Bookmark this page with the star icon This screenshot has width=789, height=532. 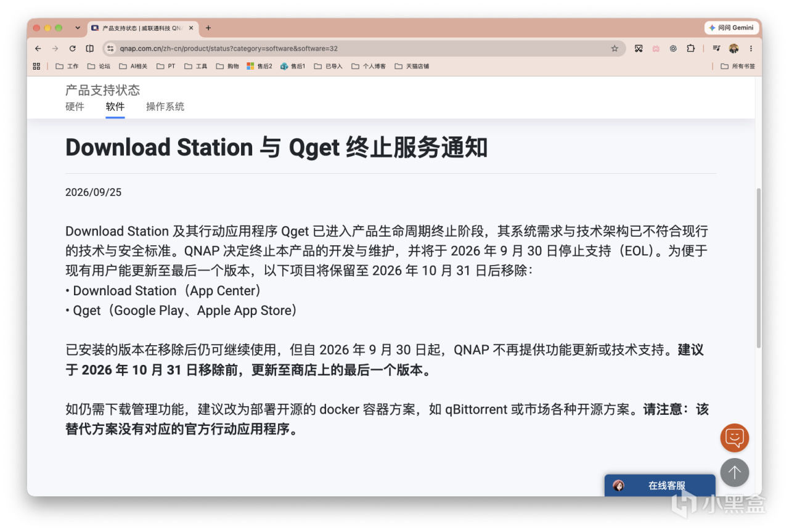pyautogui.click(x=615, y=49)
